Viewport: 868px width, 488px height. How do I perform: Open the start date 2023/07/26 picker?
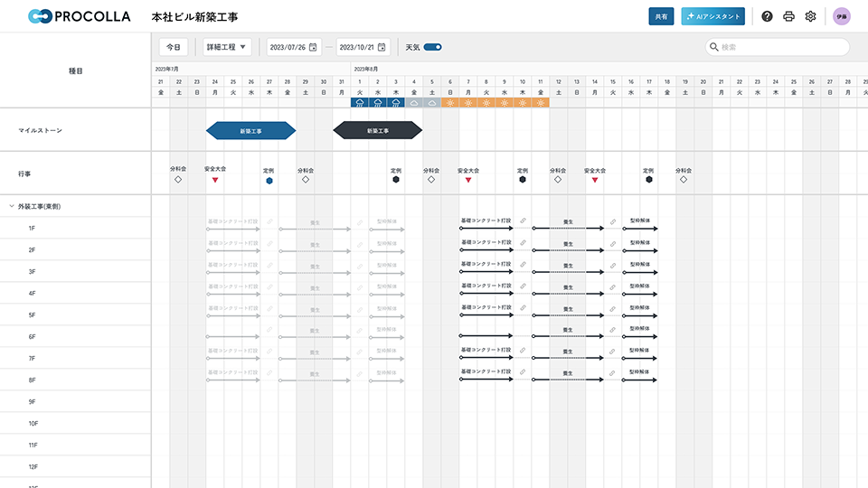[x=293, y=47]
